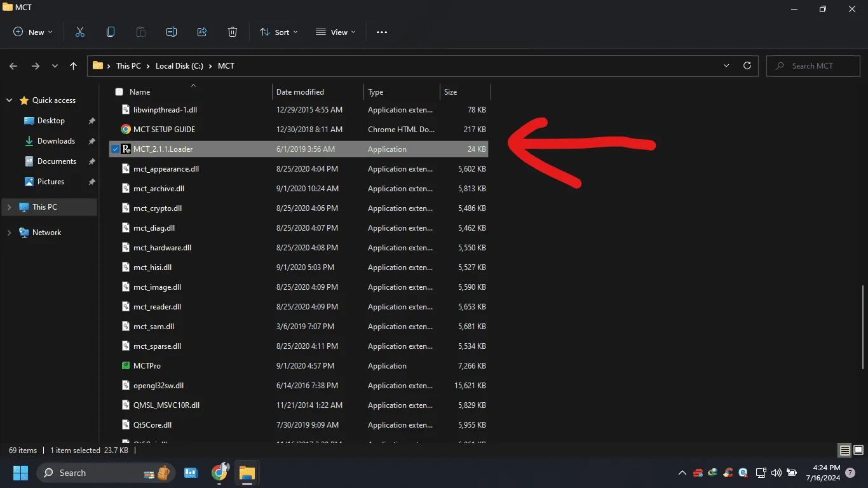Screen dimensions: 868x488
Task: Collapse the Quick access tree node
Action: point(9,100)
